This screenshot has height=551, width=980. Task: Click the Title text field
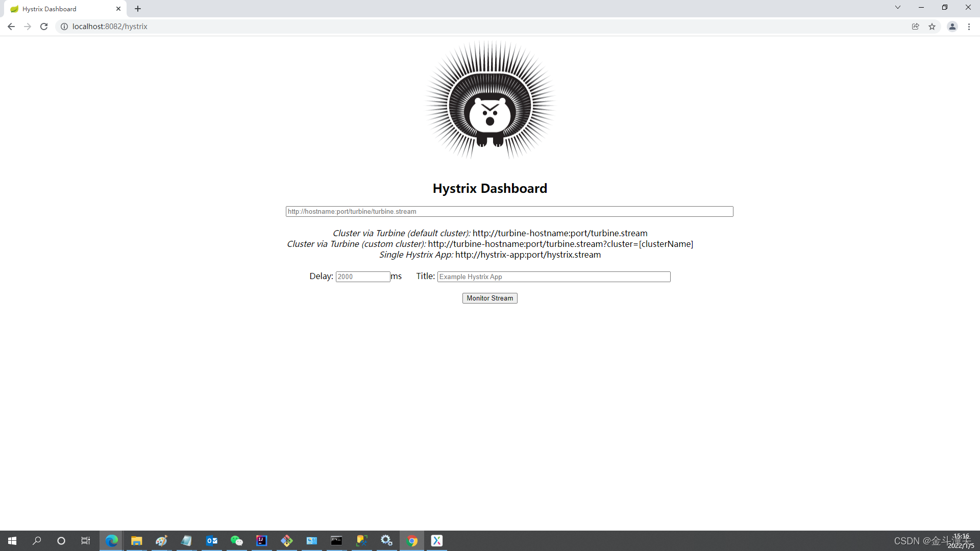[553, 277]
